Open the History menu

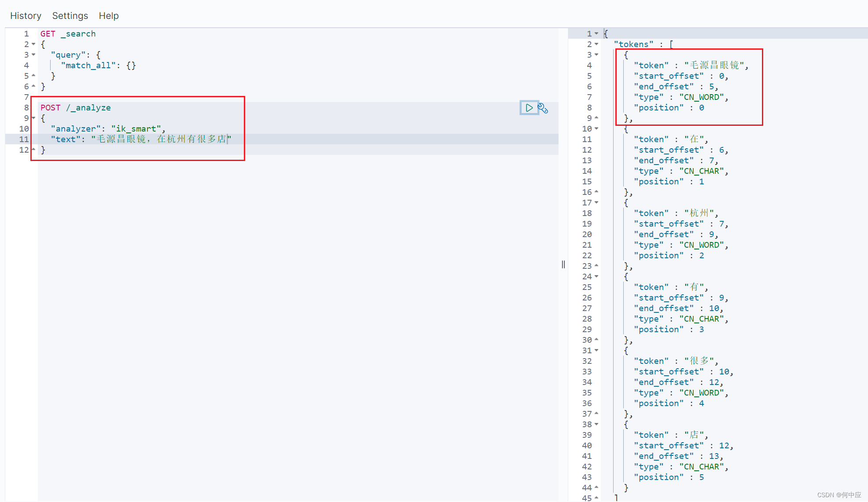click(x=26, y=16)
